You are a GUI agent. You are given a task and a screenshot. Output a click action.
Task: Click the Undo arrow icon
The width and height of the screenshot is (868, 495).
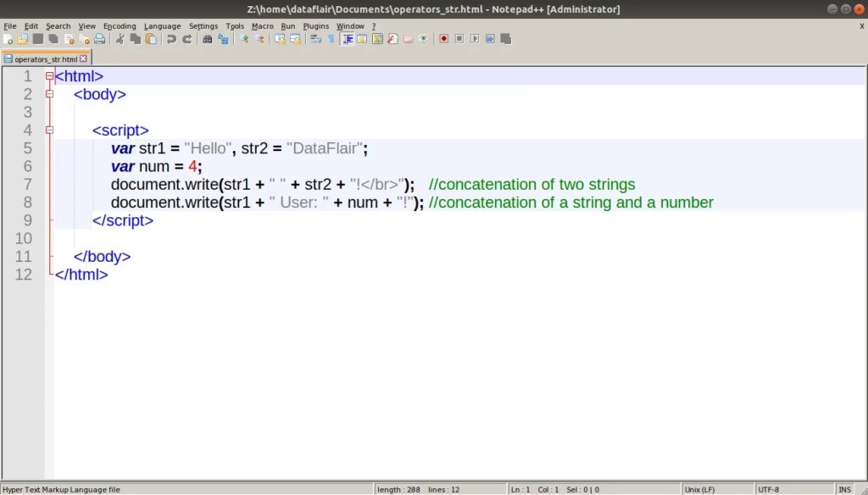(172, 39)
